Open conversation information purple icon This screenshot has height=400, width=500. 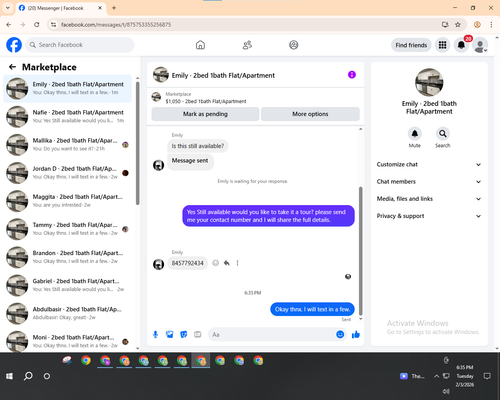352,75
